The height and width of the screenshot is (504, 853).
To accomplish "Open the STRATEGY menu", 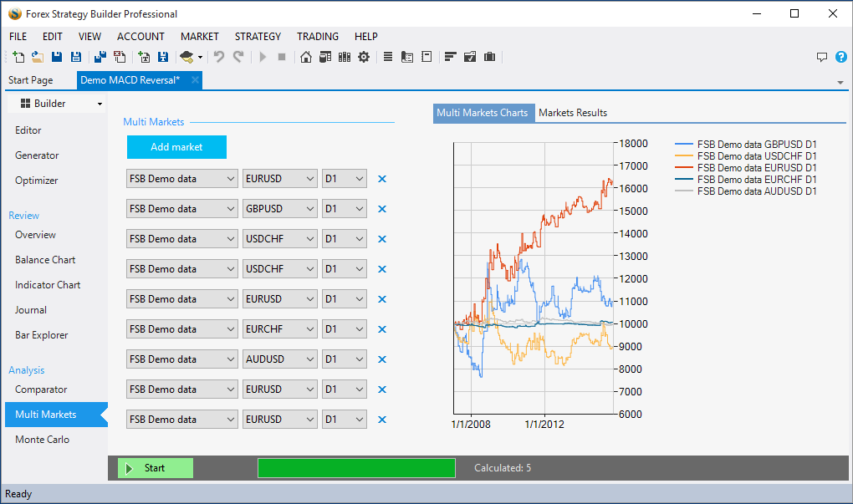I will [x=258, y=37].
